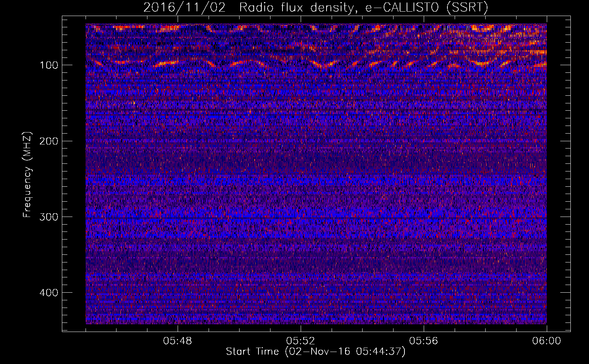
Task: Click the 05:48 time tick label
Action: (178, 341)
